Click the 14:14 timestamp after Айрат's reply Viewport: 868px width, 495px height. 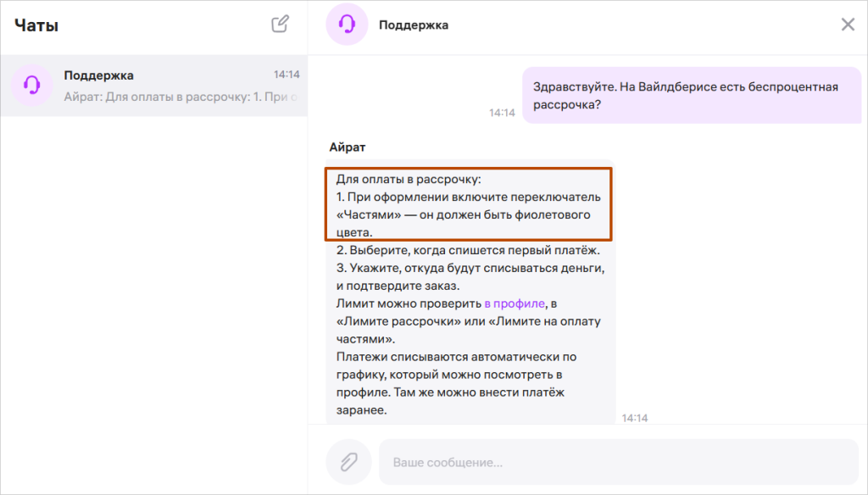[634, 418]
